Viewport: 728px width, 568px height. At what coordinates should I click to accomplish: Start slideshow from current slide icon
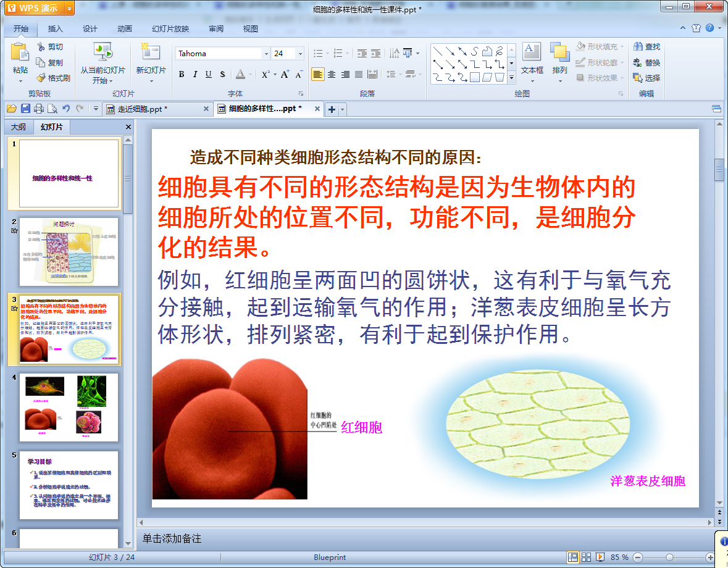(103, 52)
